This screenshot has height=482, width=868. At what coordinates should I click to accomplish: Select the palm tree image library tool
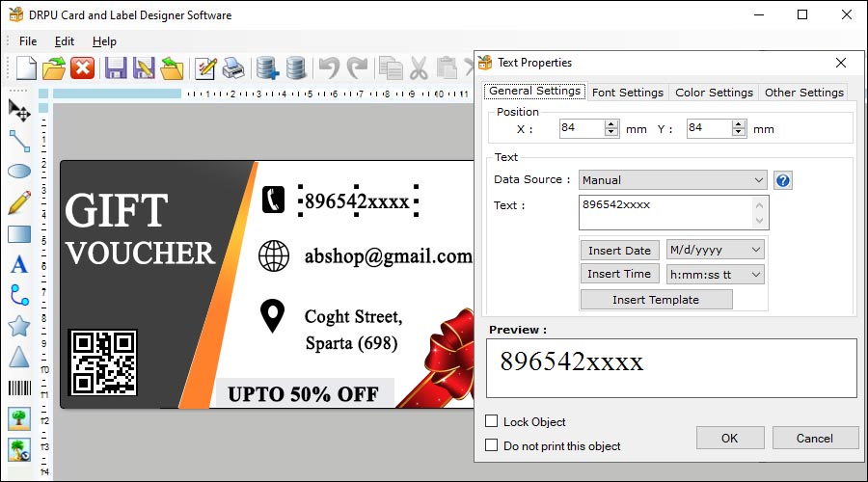(x=19, y=450)
